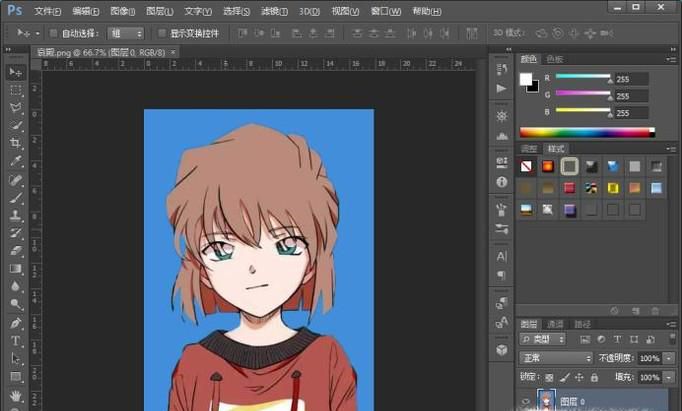682x411 pixels.
Task: Select the Rectangular Marquee tool
Action: (16, 90)
